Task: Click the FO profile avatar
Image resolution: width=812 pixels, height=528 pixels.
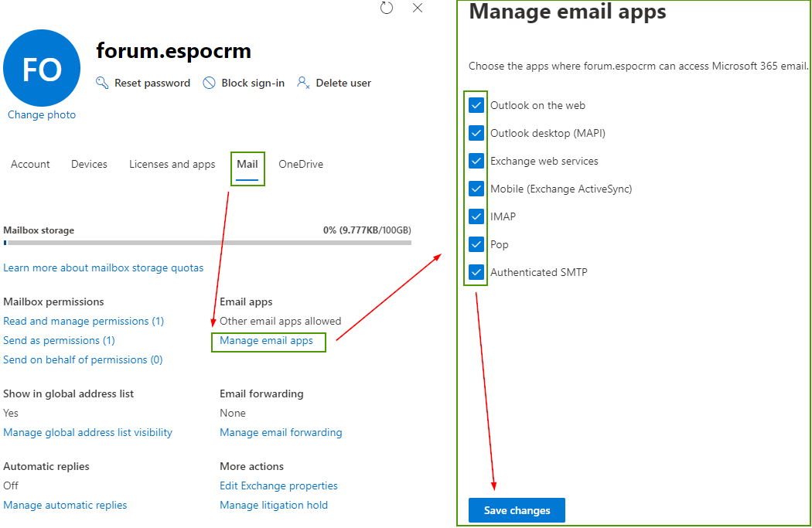Action: (42, 68)
